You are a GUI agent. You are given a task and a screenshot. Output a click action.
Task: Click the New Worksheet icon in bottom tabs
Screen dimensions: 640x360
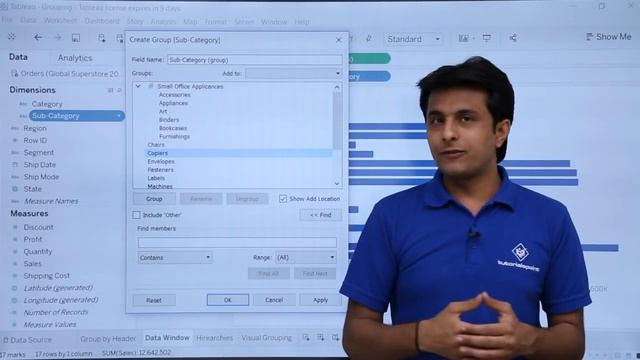pos(306,338)
